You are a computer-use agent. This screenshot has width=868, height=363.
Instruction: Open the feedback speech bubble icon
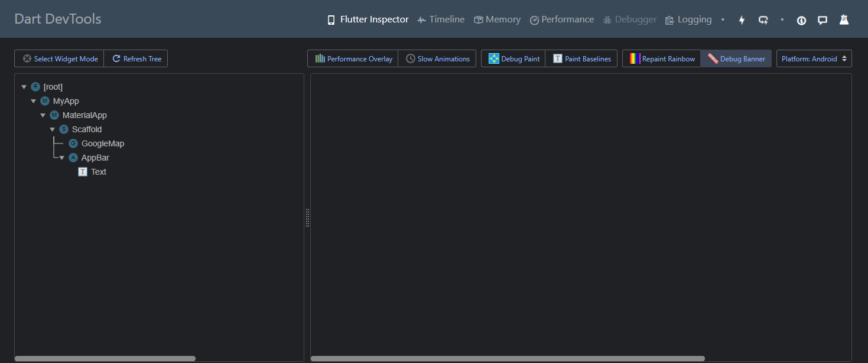coord(823,20)
